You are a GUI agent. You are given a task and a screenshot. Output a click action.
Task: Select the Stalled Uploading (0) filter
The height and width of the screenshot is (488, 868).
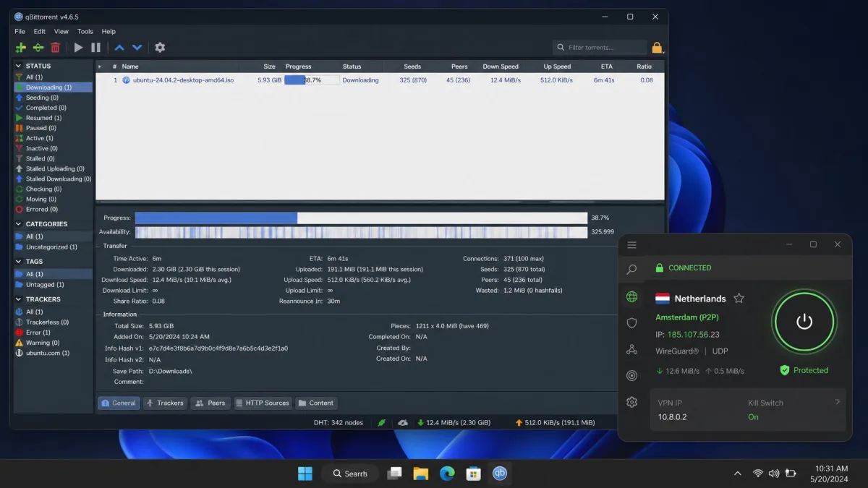pos(53,168)
